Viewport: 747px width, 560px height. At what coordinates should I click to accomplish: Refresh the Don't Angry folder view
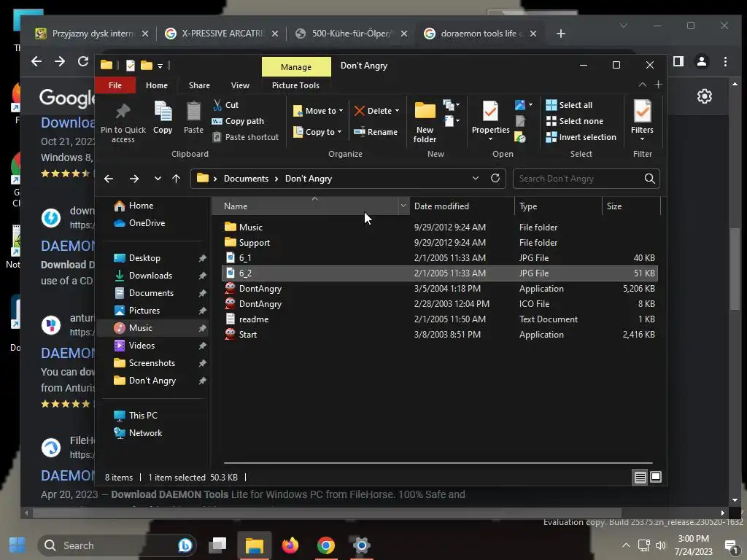point(495,178)
